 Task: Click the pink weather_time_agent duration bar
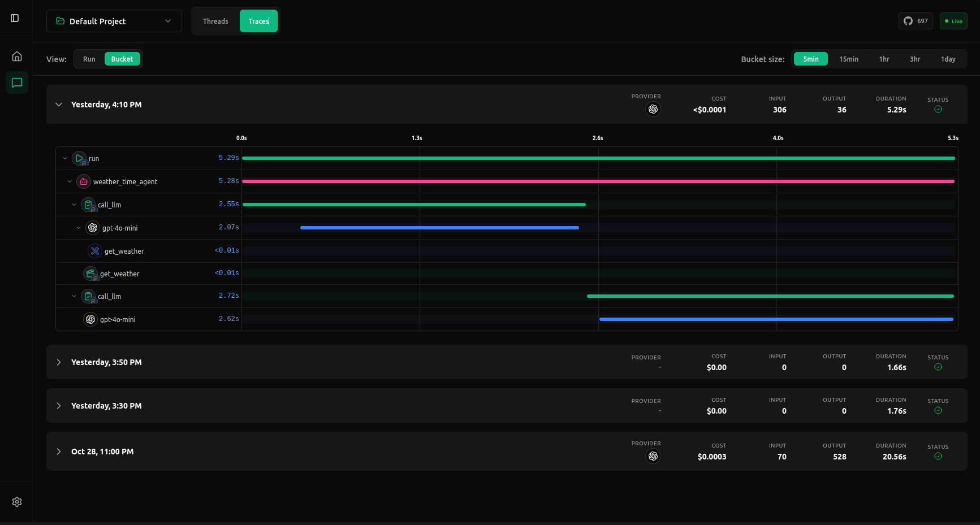tap(598, 181)
